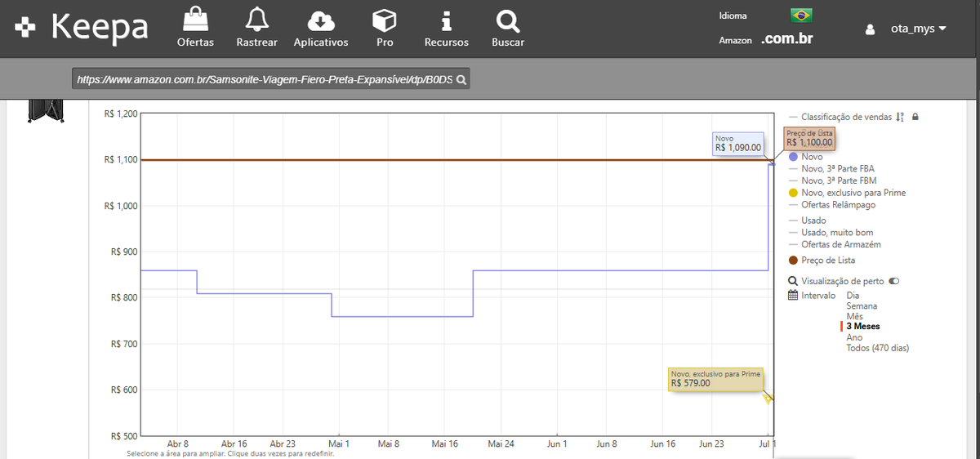The width and height of the screenshot is (980, 459).
Task: Open the Aplicativos cloud download menu
Action: click(321, 27)
